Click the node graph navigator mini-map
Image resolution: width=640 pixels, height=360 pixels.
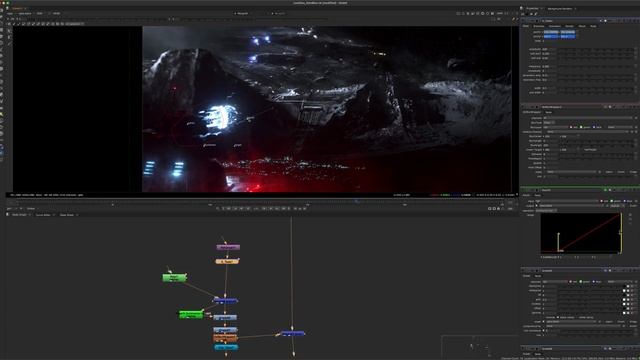tap(480, 346)
